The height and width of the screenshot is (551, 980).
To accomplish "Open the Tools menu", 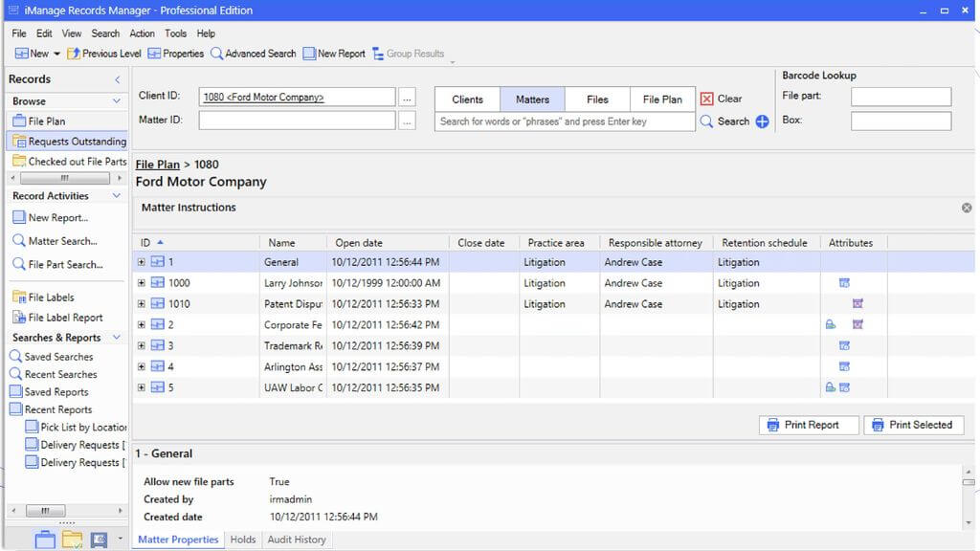I will (176, 33).
